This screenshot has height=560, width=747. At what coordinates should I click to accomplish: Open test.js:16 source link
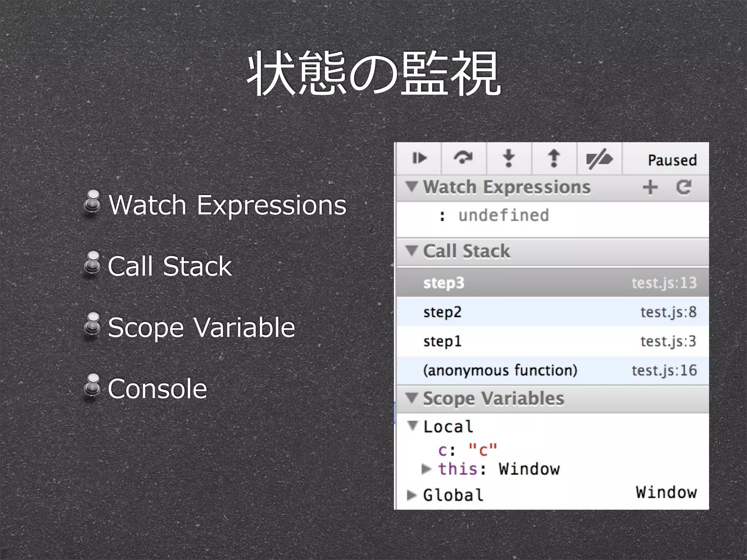coord(664,370)
